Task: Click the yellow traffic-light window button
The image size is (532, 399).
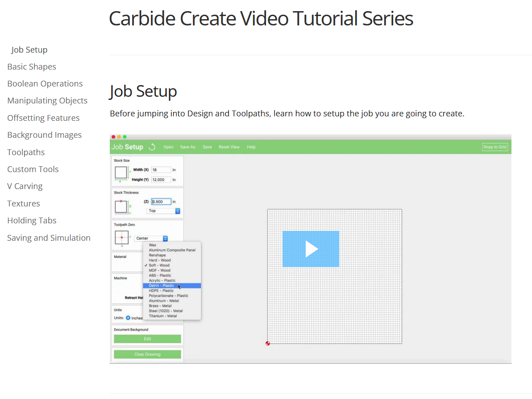Action: pyautogui.click(x=118, y=138)
